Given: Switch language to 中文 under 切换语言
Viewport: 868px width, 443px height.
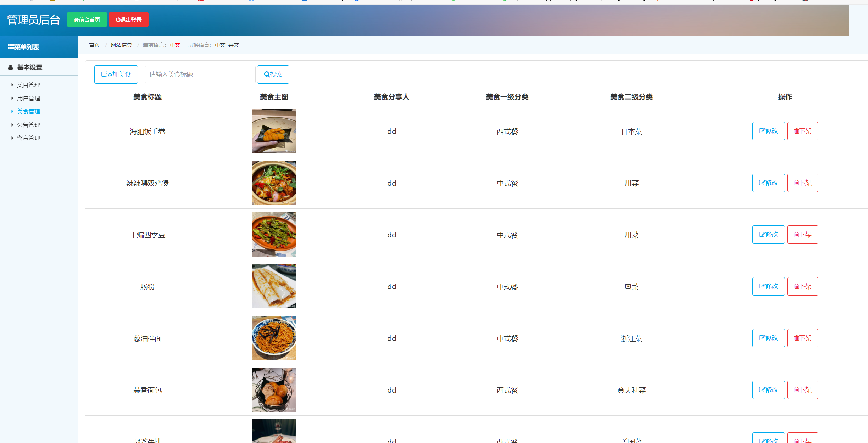Looking at the screenshot, I should pyautogui.click(x=220, y=45).
